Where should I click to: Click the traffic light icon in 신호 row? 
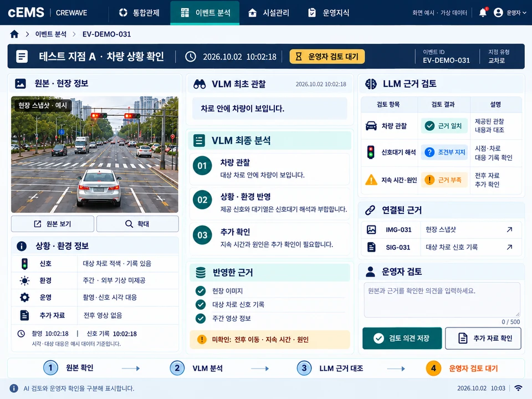click(24, 264)
